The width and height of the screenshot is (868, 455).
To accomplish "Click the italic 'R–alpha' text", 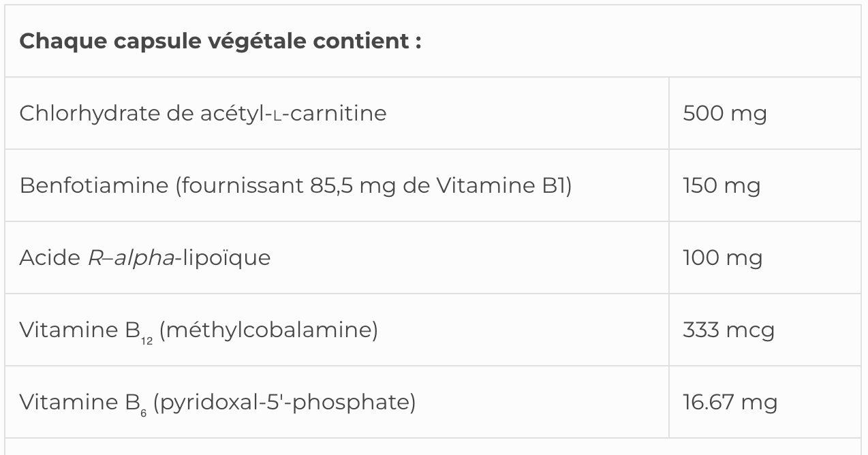I will point(131,257).
